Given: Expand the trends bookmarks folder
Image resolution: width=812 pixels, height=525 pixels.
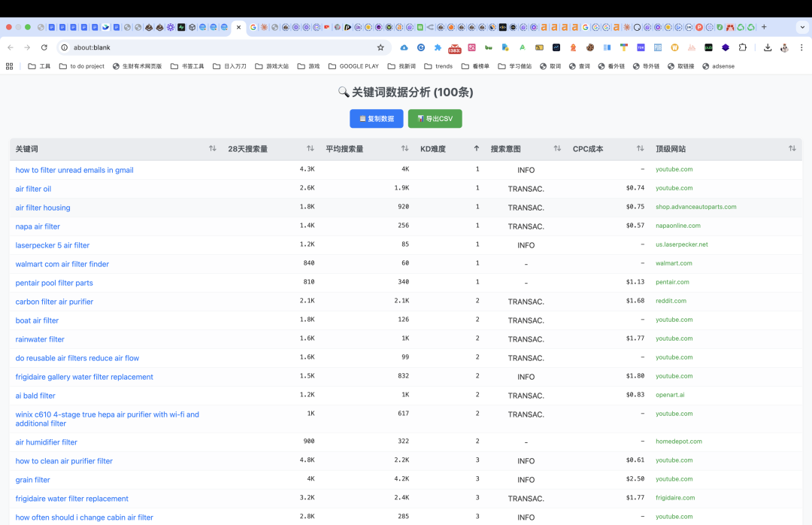Looking at the screenshot, I should point(438,66).
